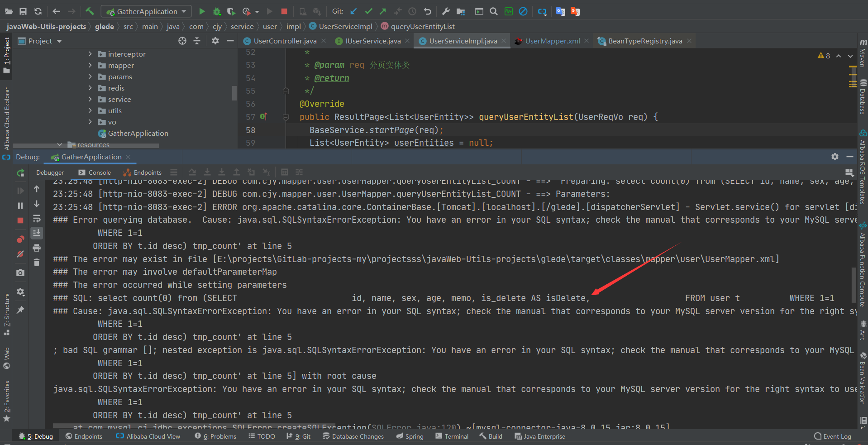Viewport: 868px width, 445px height.
Task: Switch to UserController.java tab
Action: point(285,41)
